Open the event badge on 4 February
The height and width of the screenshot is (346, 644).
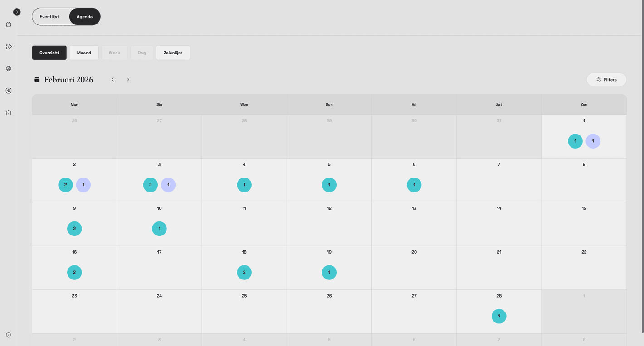click(244, 185)
